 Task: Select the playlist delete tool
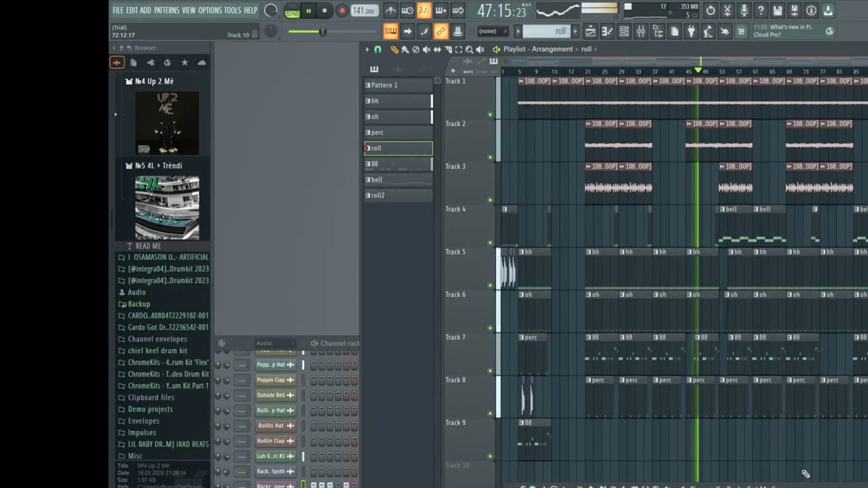pyautogui.click(x=416, y=49)
